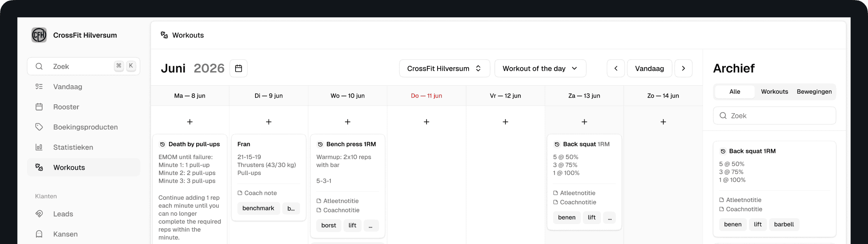Click history icon on Death by pull-ups
The image size is (868, 244).
pyautogui.click(x=163, y=144)
